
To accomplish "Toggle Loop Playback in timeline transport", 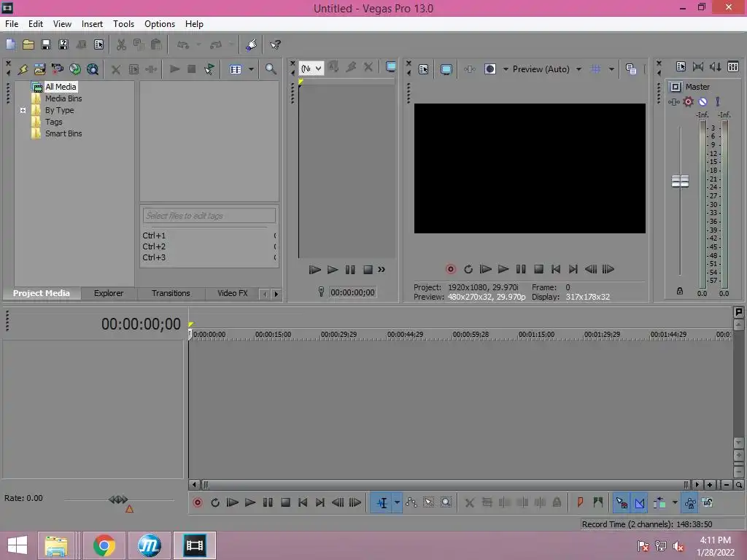I will 215,502.
